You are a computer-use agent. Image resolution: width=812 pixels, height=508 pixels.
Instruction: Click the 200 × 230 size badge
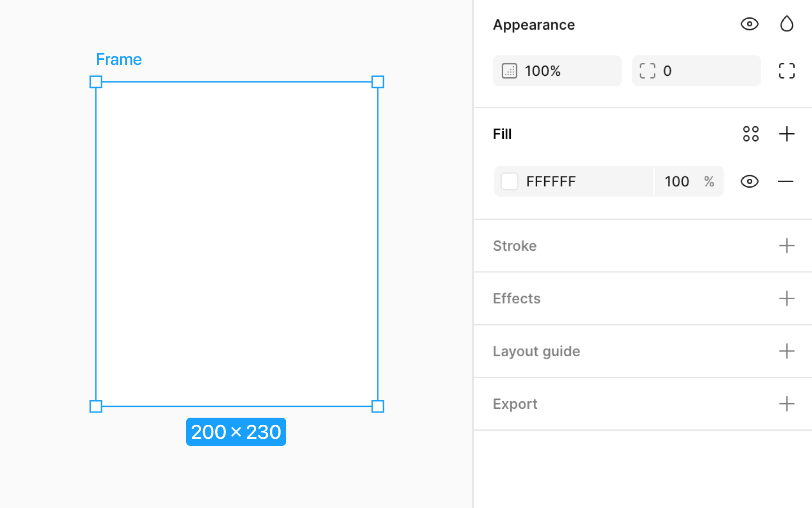coord(236,432)
